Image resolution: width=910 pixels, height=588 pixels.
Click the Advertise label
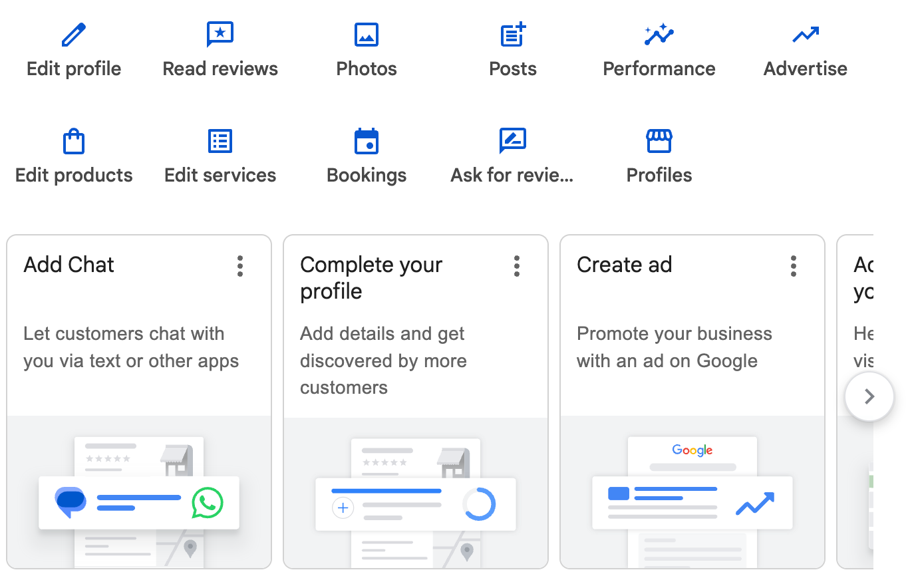(x=806, y=69)
